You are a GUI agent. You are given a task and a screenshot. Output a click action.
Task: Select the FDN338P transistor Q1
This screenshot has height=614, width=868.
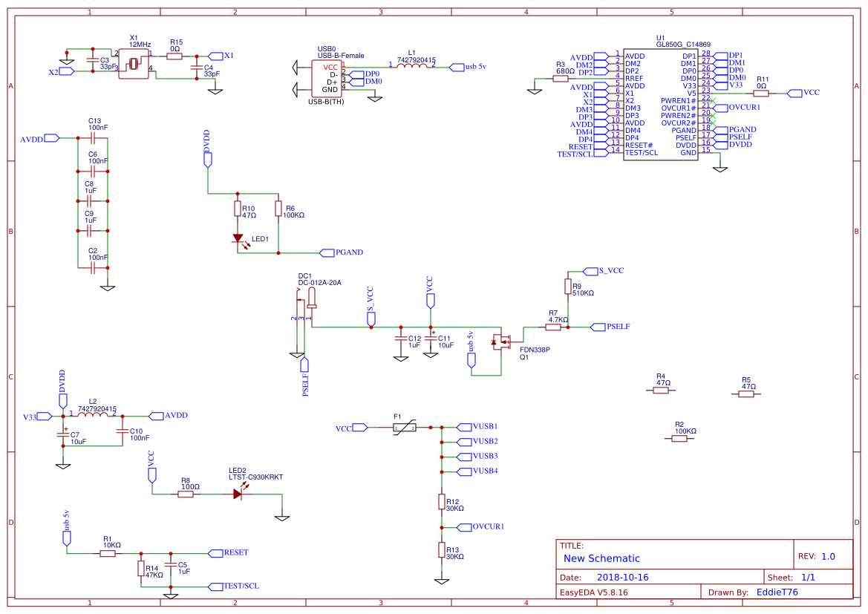click(501, 341)
